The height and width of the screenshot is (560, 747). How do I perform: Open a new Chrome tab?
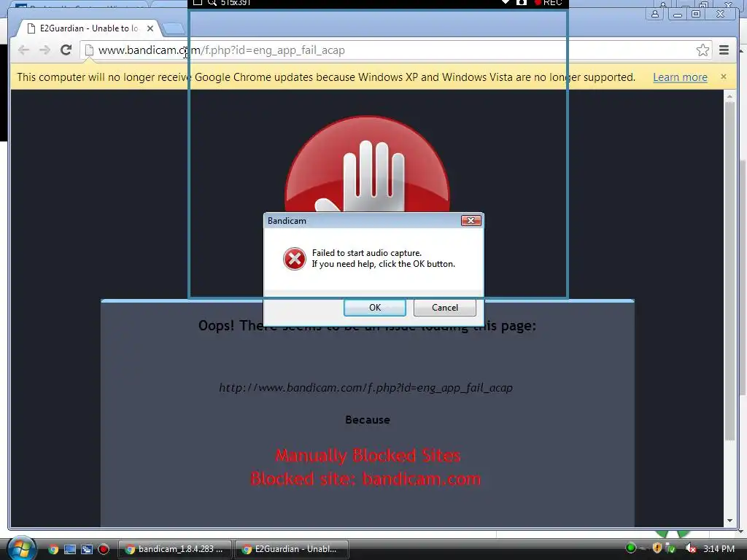(x=174, y=29)
